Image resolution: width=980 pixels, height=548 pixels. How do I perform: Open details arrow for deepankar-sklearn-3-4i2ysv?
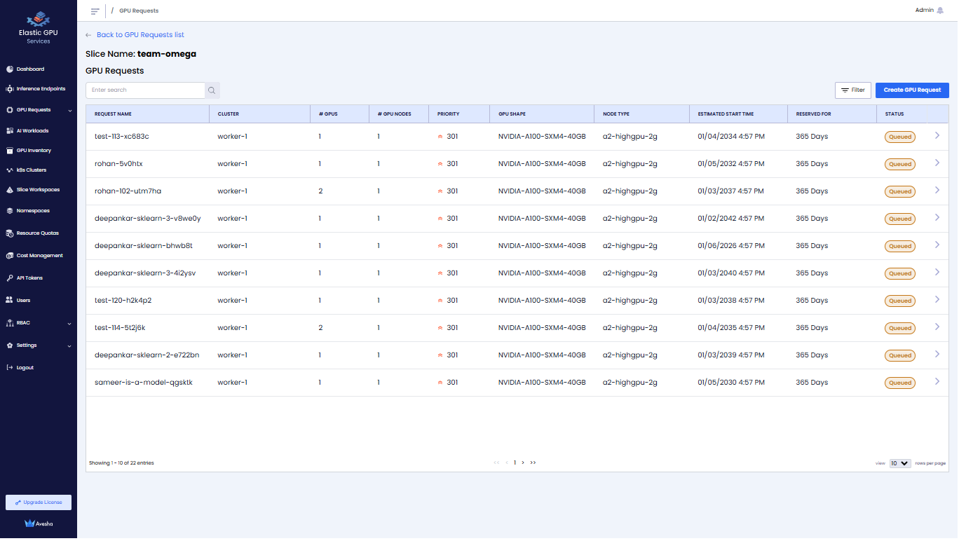click(x=937, y=273)
